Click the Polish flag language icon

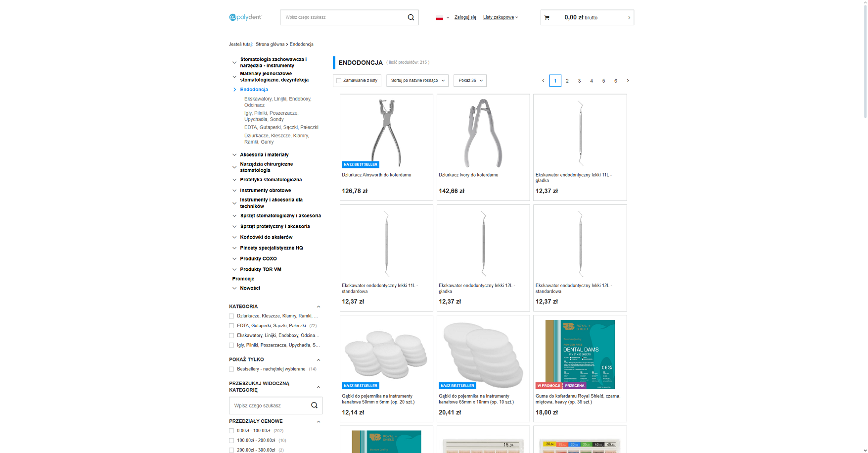point(439,18)
